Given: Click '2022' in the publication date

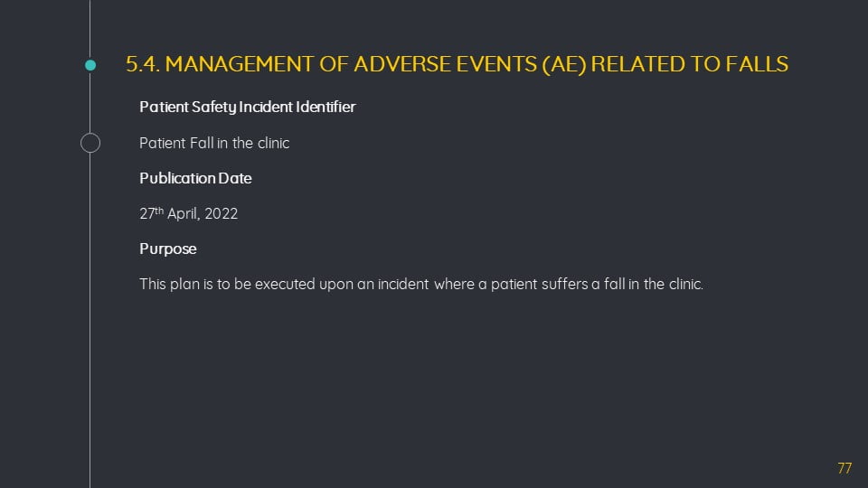Looking at the screenshot, I should tap(222, 213).
